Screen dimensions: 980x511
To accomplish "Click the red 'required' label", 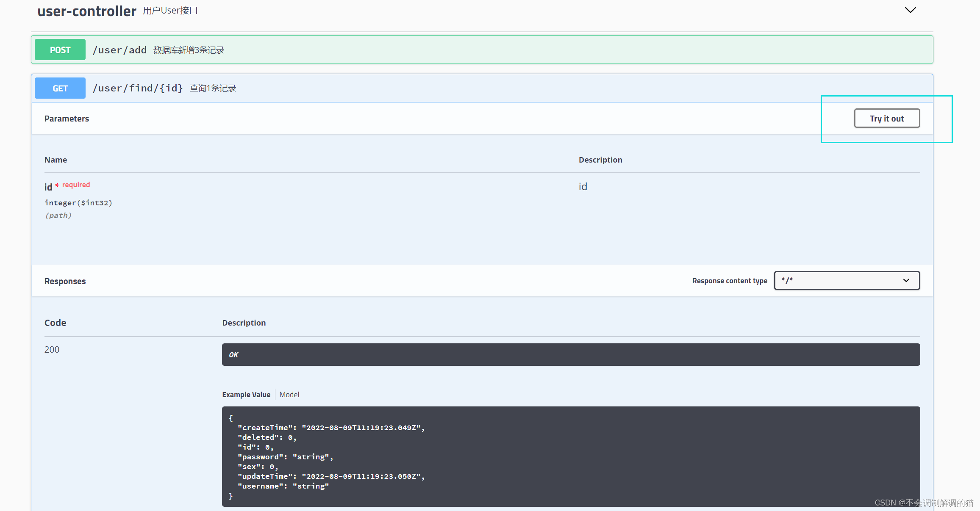I will (x=76, y=185).
